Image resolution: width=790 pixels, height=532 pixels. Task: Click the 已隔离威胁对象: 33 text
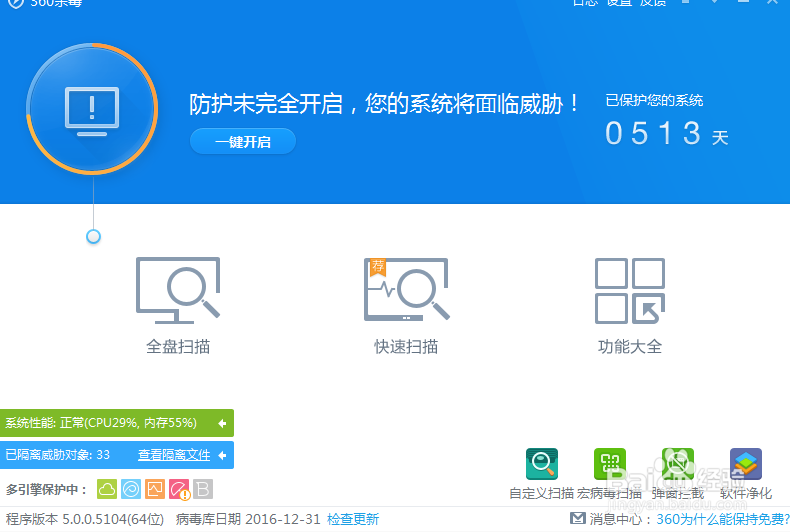click(x=57, y=455)
